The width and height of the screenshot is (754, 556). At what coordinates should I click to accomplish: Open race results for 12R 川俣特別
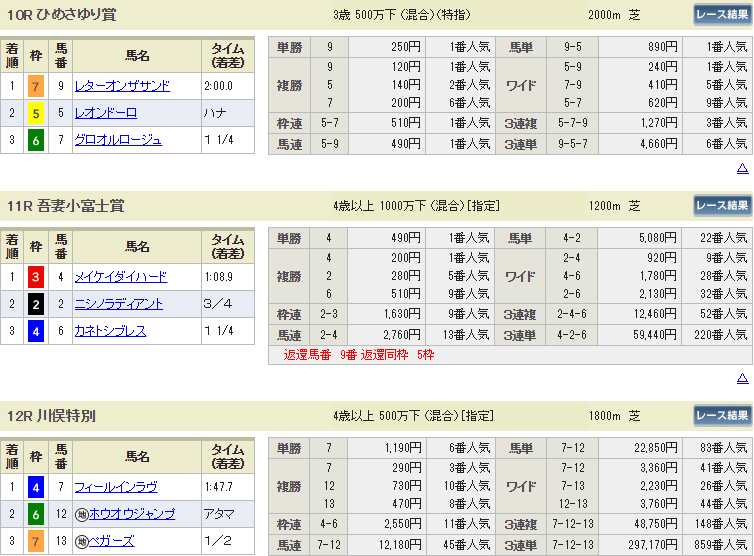[x=722, y=415]
